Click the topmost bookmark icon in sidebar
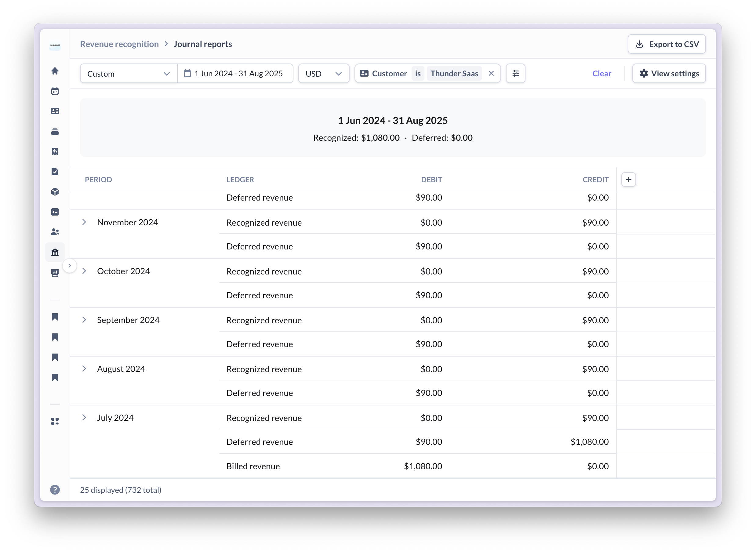The width and height of the screenshot is (756, 552). pyautogui.click(x=55, y=317)
